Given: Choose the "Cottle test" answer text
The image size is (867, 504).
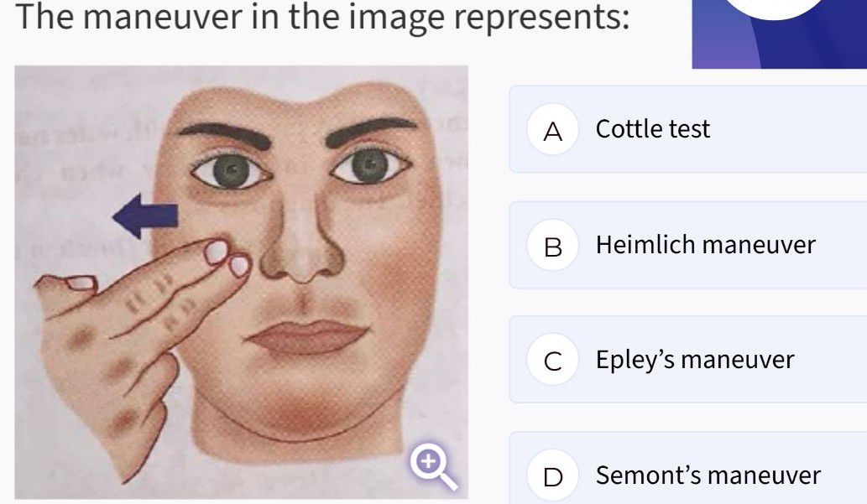Looking at the screenshot, I should coord(652,129).
